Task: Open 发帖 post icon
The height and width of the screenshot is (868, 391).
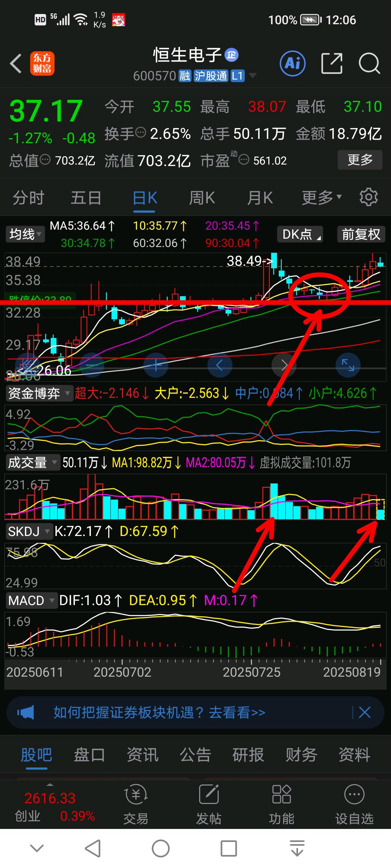Action: pos(209,804)
